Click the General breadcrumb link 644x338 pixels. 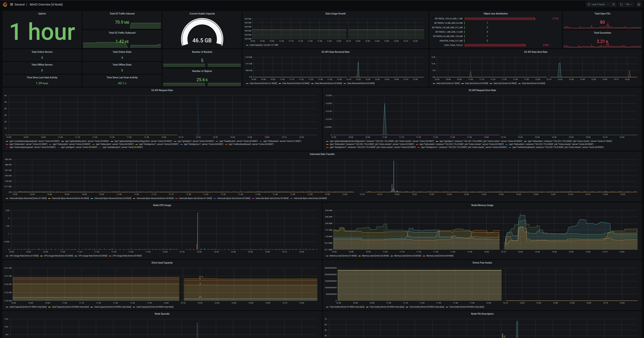click(x=19, y=4)
